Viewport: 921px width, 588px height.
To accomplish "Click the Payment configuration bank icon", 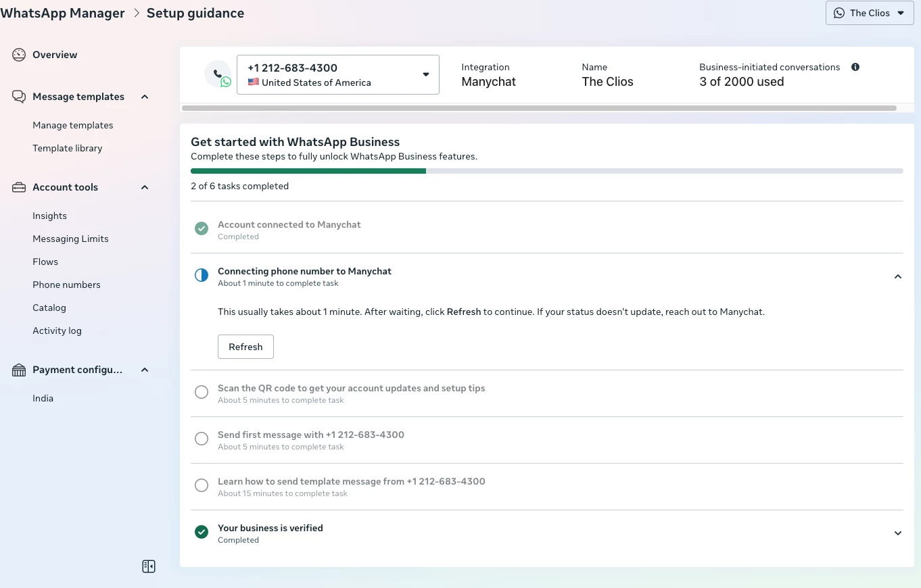I will point(19,370).
